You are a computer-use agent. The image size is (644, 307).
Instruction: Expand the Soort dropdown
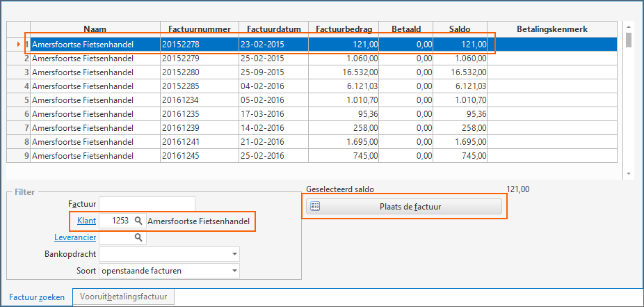(234, 270)
